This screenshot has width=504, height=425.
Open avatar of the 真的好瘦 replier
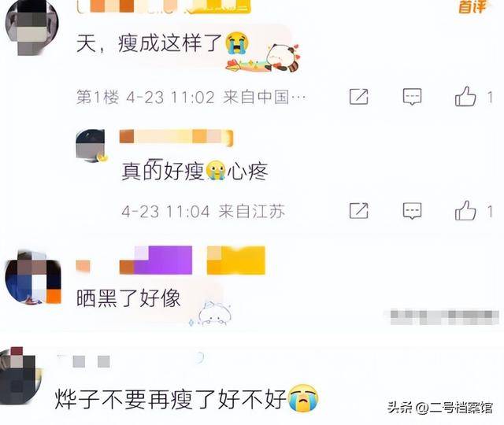[91, 146]
